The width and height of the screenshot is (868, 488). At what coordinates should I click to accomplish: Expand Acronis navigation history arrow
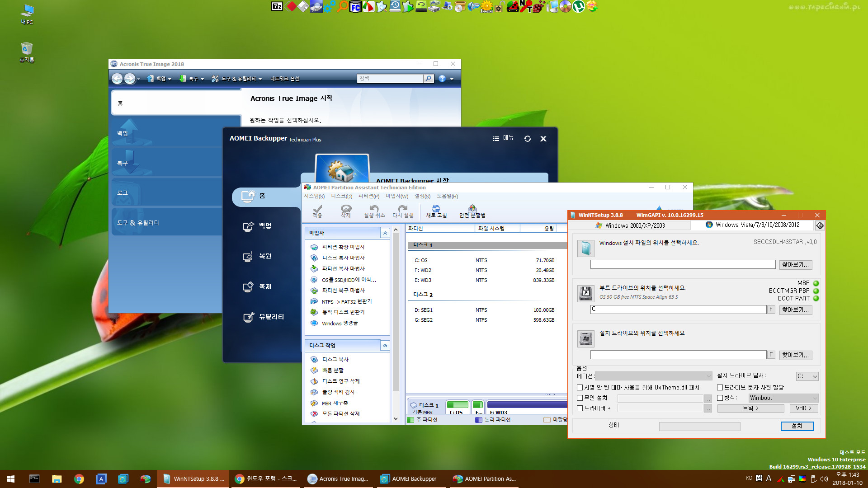[x=138, y=79]
